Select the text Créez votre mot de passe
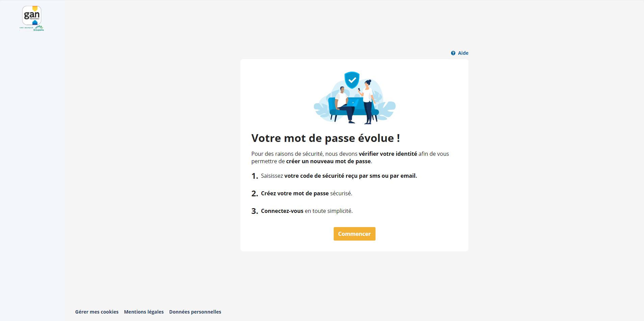Viewport: 644px width, 321px height. coord(295,193)
